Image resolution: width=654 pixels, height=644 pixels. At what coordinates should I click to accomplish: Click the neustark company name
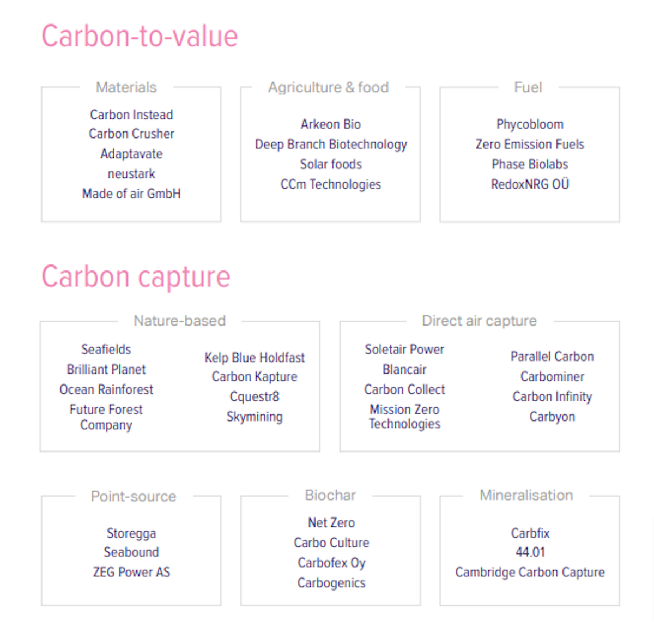(131, 173)
